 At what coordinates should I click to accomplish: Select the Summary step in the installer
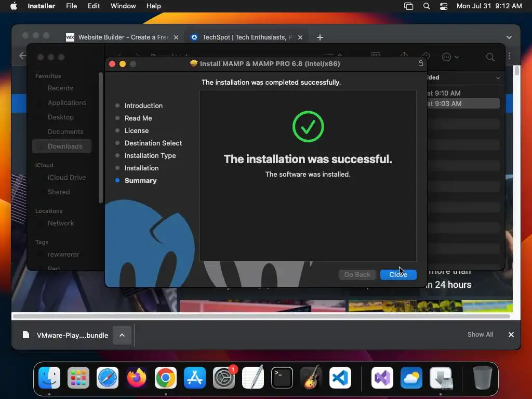tap(140, 180)
